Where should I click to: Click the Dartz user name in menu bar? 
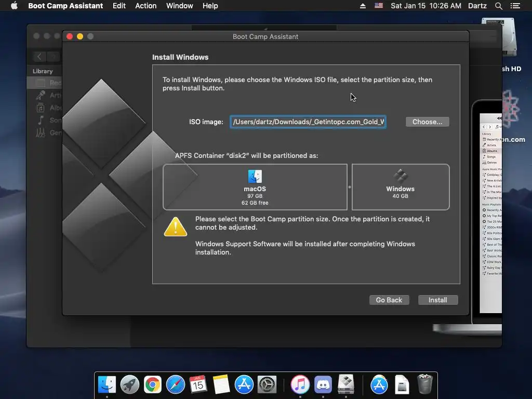click(x=477, y=6)
